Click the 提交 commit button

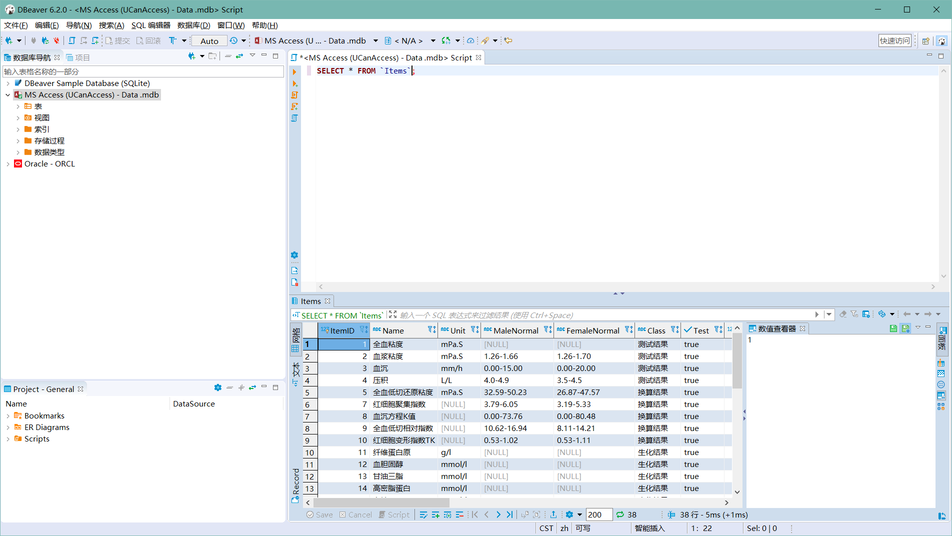(118, 41)
